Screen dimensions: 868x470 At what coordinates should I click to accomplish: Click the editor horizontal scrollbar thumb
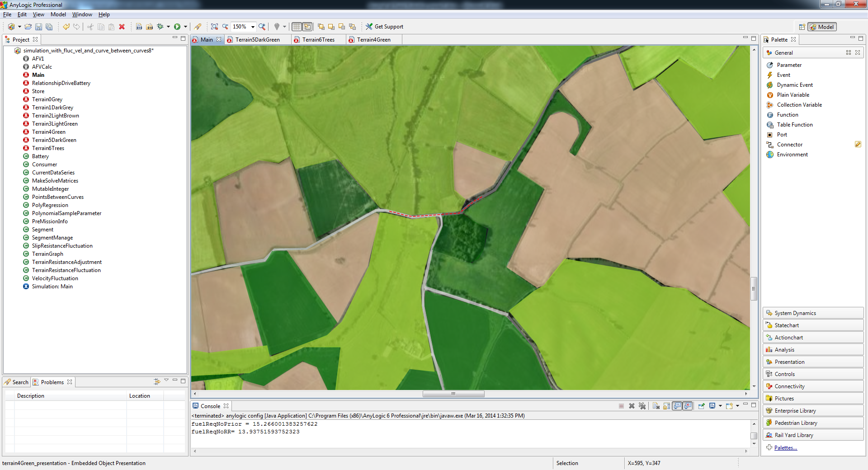[x=453, y=394]
